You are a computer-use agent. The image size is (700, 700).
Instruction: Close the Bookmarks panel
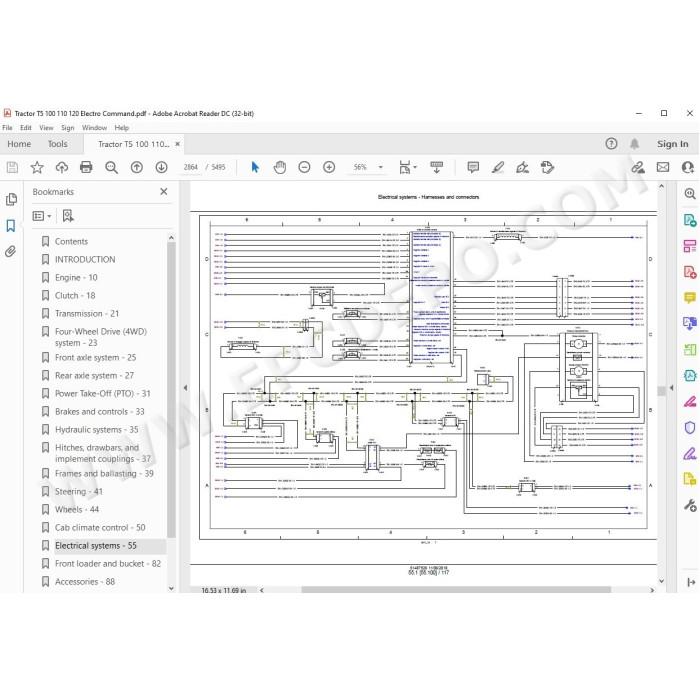point(164,192)
